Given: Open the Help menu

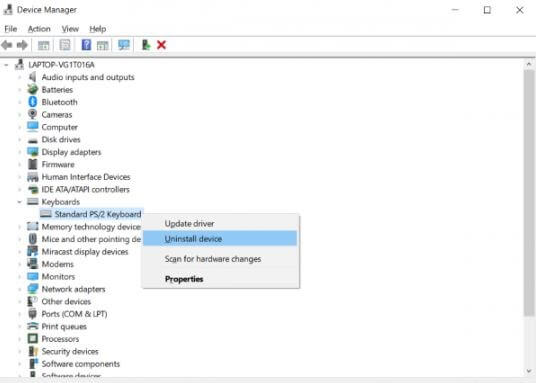Looking at the screenshot, I should pyautogui.click(x=97, y=29).
